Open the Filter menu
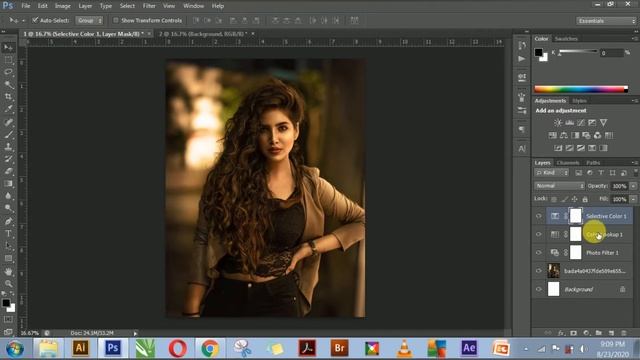This screenshot has width=640, height=360. point(149,6)
